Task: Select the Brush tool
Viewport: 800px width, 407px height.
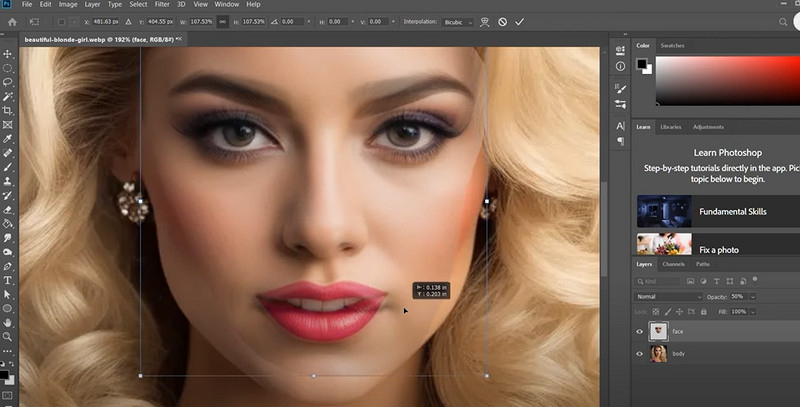Action: coord(8,167)
